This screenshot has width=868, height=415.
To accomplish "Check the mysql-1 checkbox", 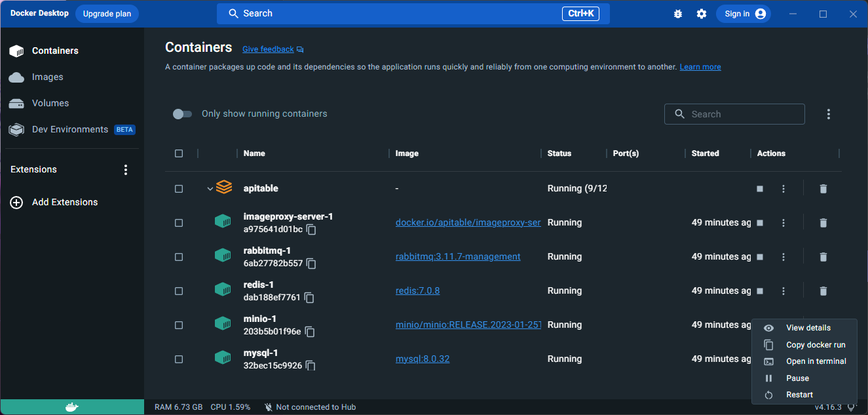I will point(179,359).
